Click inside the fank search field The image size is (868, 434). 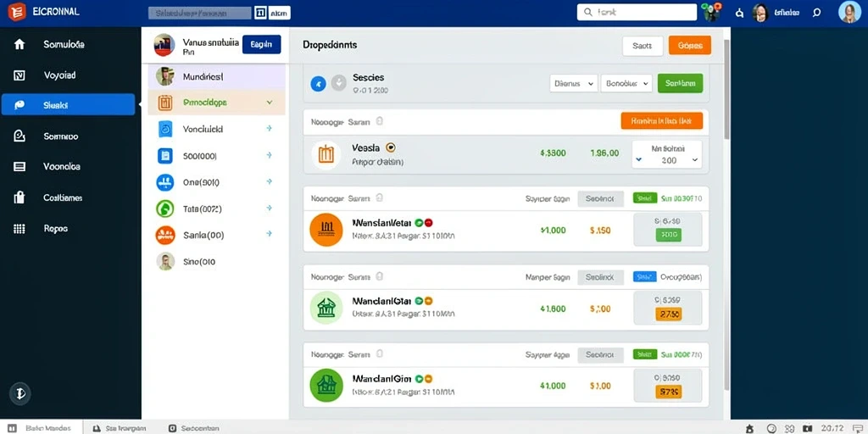(637, 12)
